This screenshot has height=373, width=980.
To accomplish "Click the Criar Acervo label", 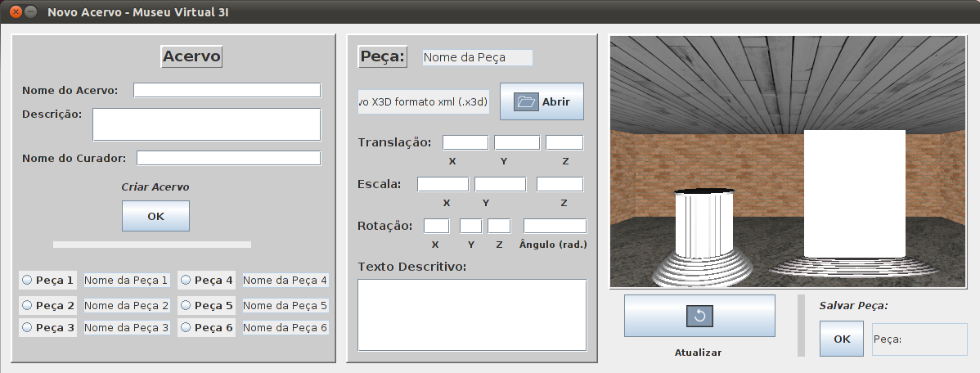I will [155, 186].
